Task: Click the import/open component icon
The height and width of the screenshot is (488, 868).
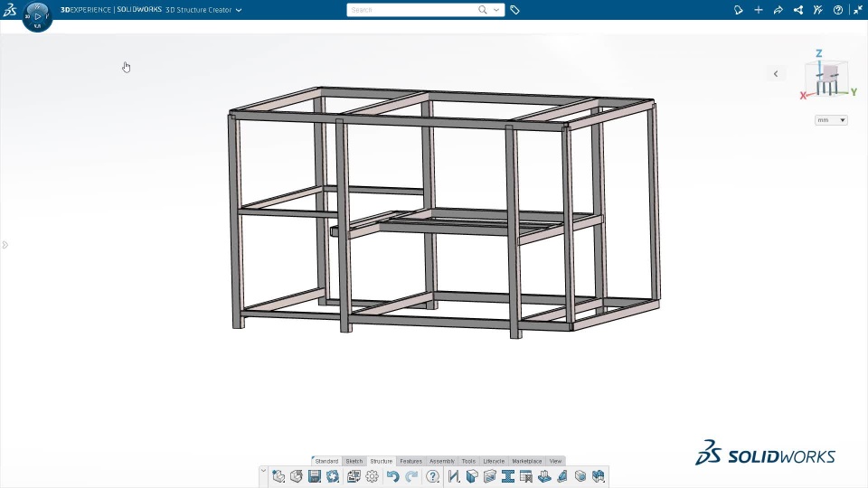Action: click(x=297, y=476)
